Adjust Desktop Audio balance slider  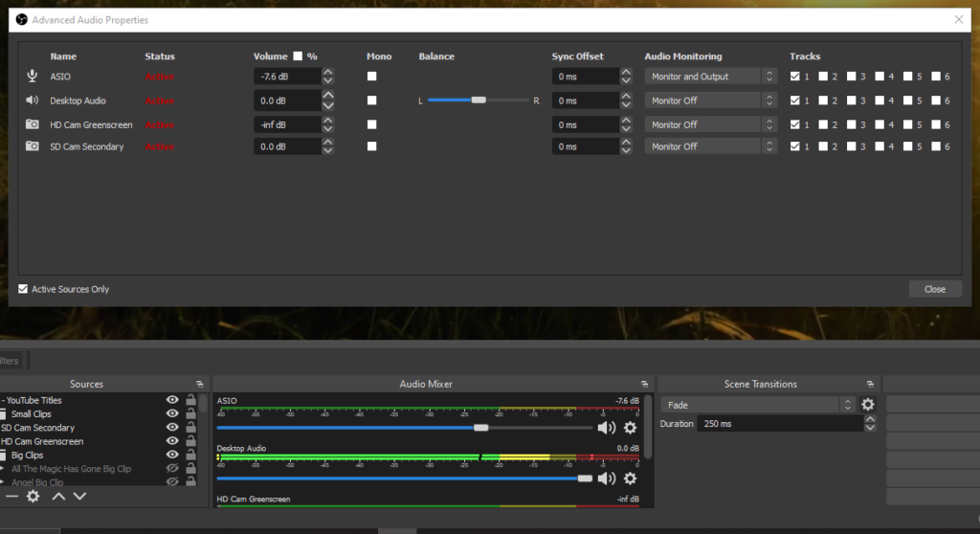tap(479, 100)
